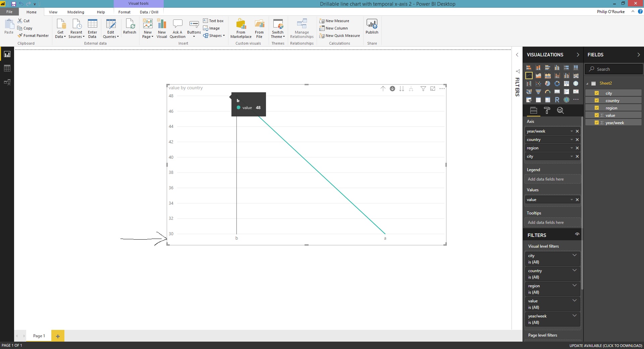This screenshot has width=644, height=349.
Task: Open the Relationships model view icon
Action: pyautogui.click(x=7, y=82)
